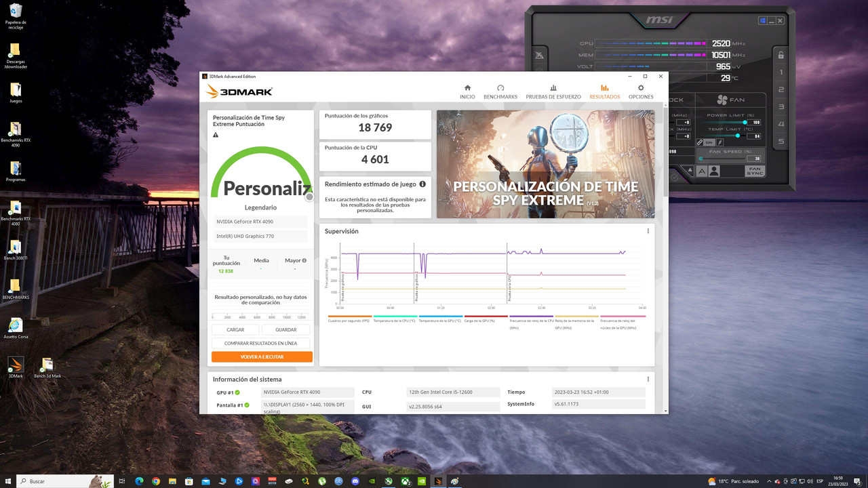Click COMPARAR RESULTADOS EN LÍNEA

(x=261, y=344)
